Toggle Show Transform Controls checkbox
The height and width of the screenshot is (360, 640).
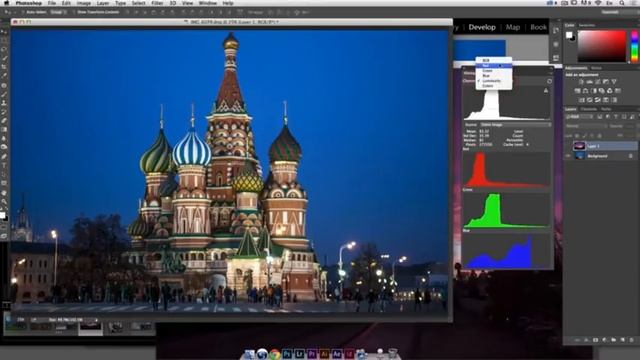pos(74,12)
